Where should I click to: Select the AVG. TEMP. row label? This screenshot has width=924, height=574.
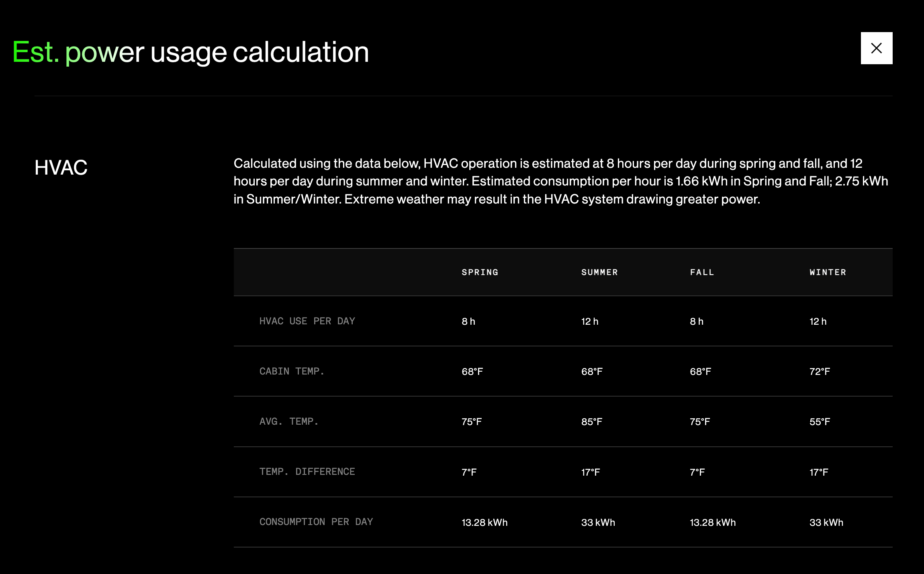pos(288,421)
